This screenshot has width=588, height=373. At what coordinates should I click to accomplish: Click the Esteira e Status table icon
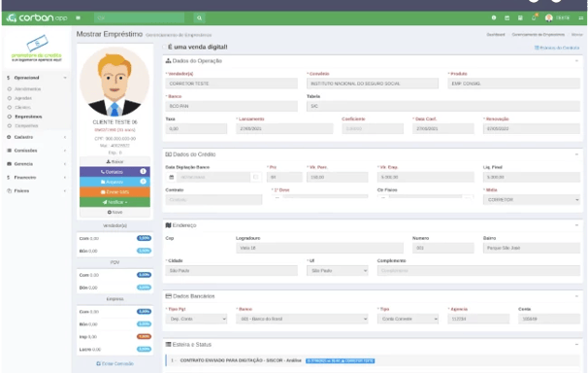coord(169,344)
